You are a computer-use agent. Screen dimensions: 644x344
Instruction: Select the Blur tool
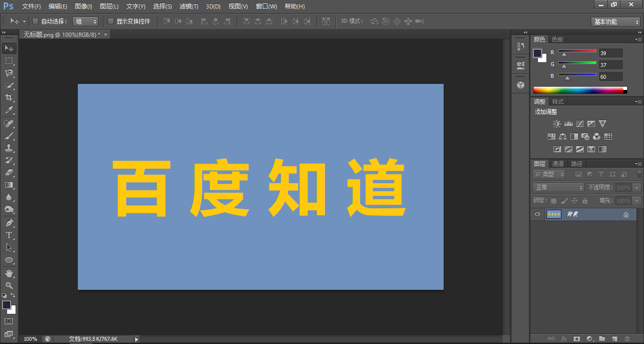pyautogui.click(x=9, y=197)
